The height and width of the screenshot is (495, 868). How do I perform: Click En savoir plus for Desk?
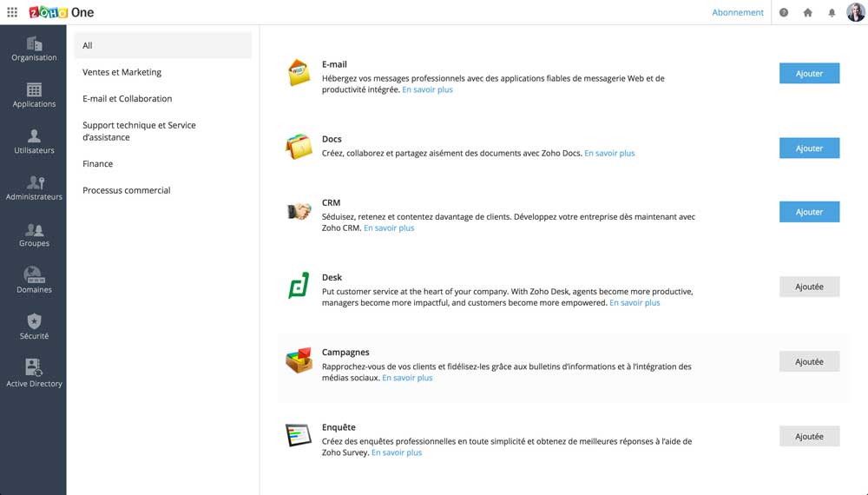point(635,303)
